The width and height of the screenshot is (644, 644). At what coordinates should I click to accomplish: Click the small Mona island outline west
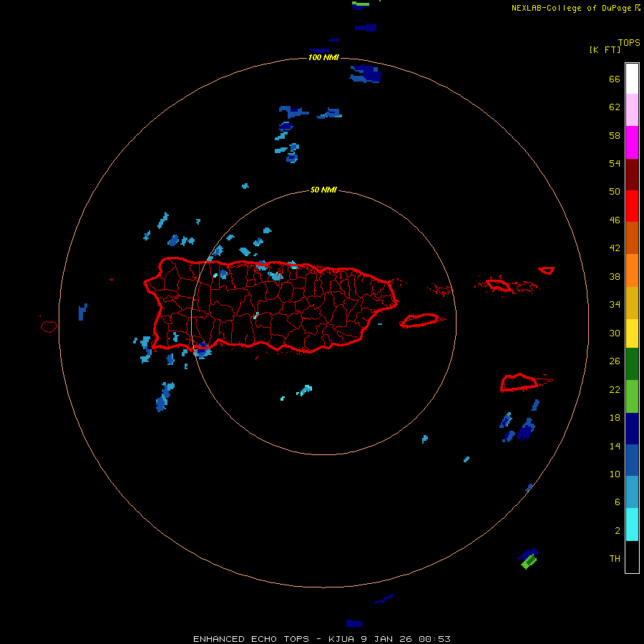pos(49,326)
